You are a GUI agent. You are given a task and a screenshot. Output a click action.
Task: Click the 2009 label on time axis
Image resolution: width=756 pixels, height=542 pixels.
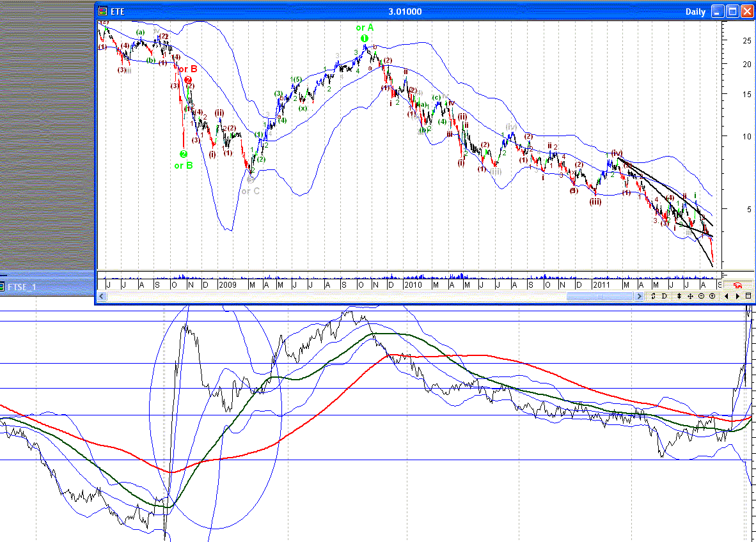pyautogui.click(x=228, y=284)
